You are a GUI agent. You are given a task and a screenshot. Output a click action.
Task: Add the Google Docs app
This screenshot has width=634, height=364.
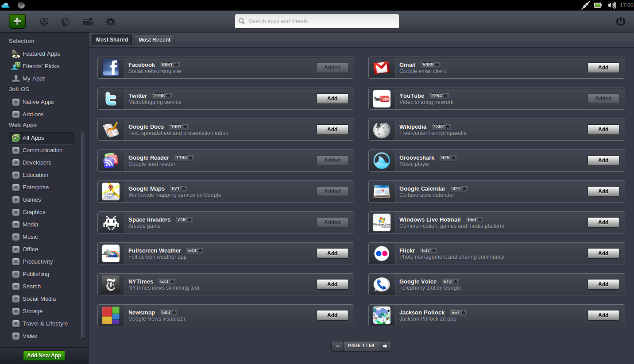[332, 130]
